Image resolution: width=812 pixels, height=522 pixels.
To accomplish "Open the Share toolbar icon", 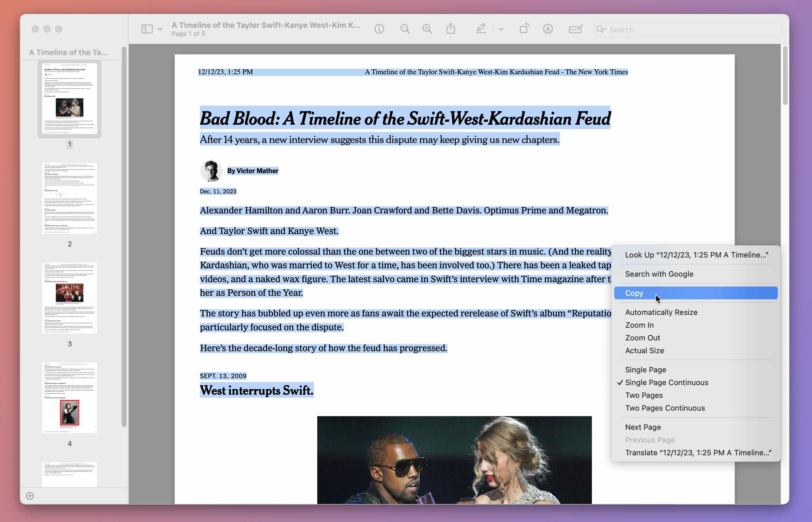I will (x=451, y=29).
